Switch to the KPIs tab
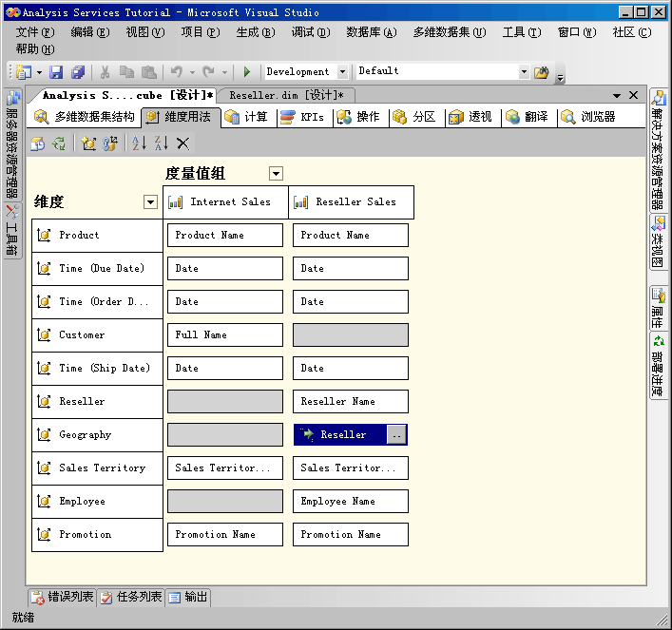The width and height of the screenshot is (672, 630). tap(301, 117)
